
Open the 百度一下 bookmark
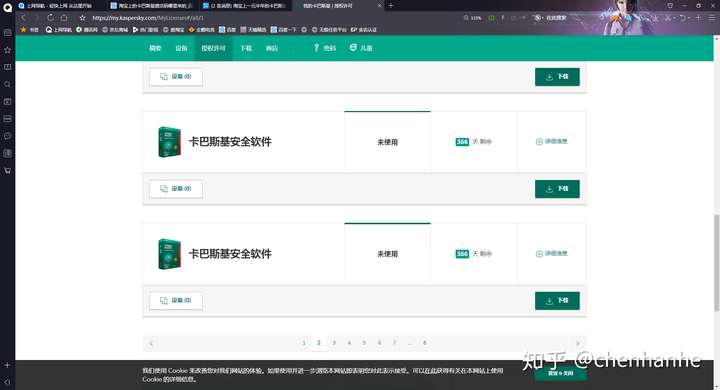point(283,29)
